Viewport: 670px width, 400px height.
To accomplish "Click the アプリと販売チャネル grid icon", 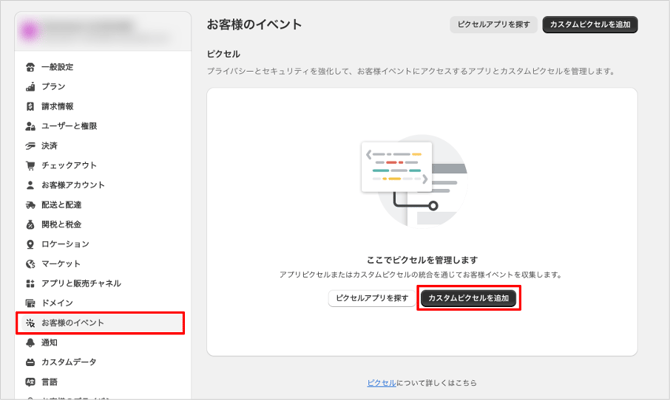I will 30,283.
